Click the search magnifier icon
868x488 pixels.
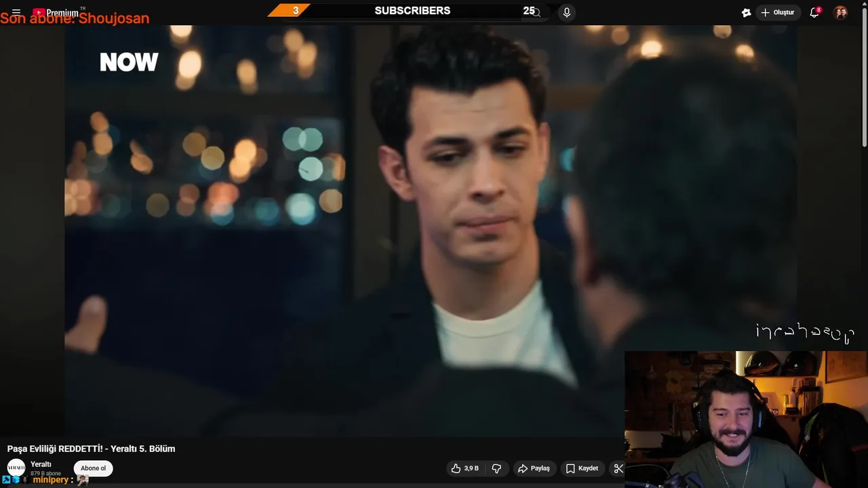[x=536, y=12]
